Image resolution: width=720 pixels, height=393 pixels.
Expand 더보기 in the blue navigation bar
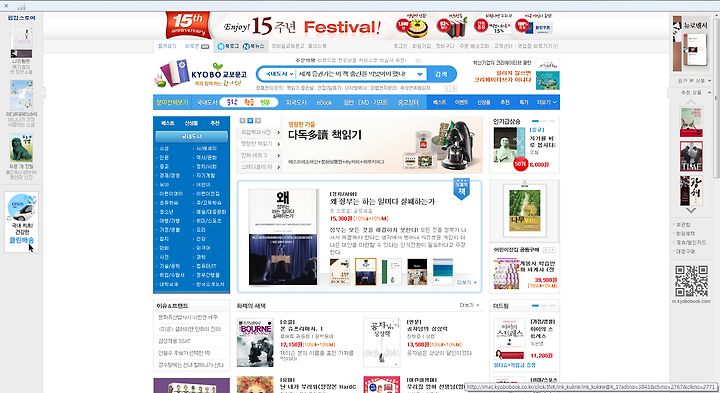547,102
